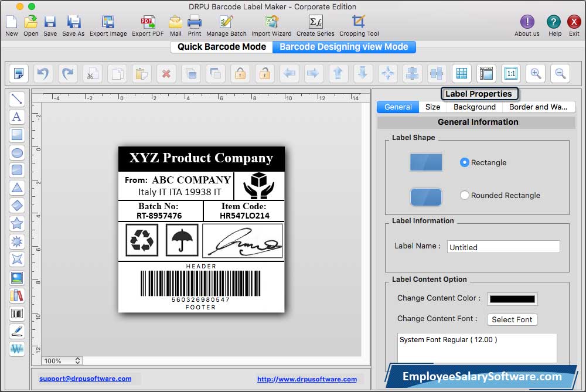Switch to Quick Barcode Mode

tap(222, 47)
